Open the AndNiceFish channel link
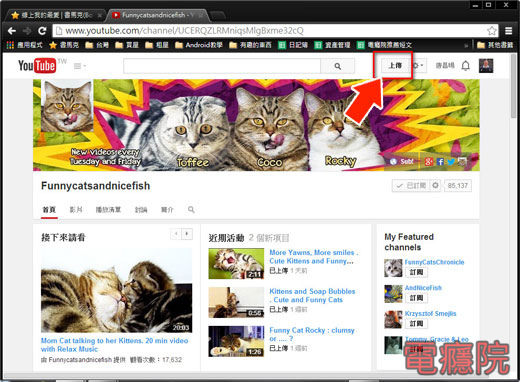 [x=423, y=288]
